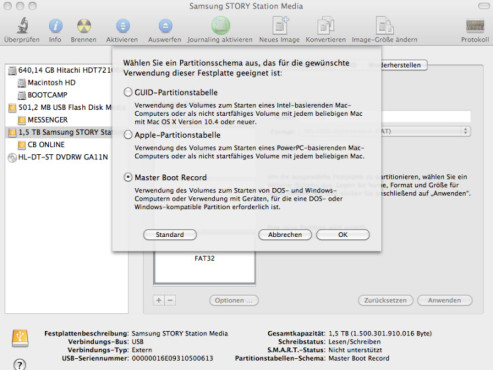The width and height of the screenshot is (493, 370).
Task: Remove partition with minus button
Action: click(x=170, y=300)
